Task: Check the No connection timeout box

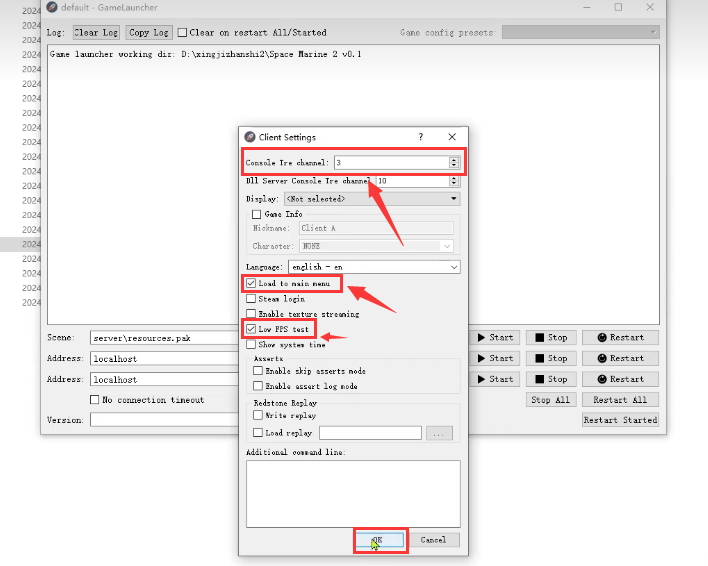Action: 95,400
